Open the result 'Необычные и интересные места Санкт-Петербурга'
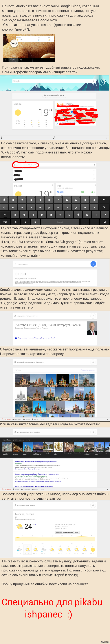110x644 pixels. point(34,486)
